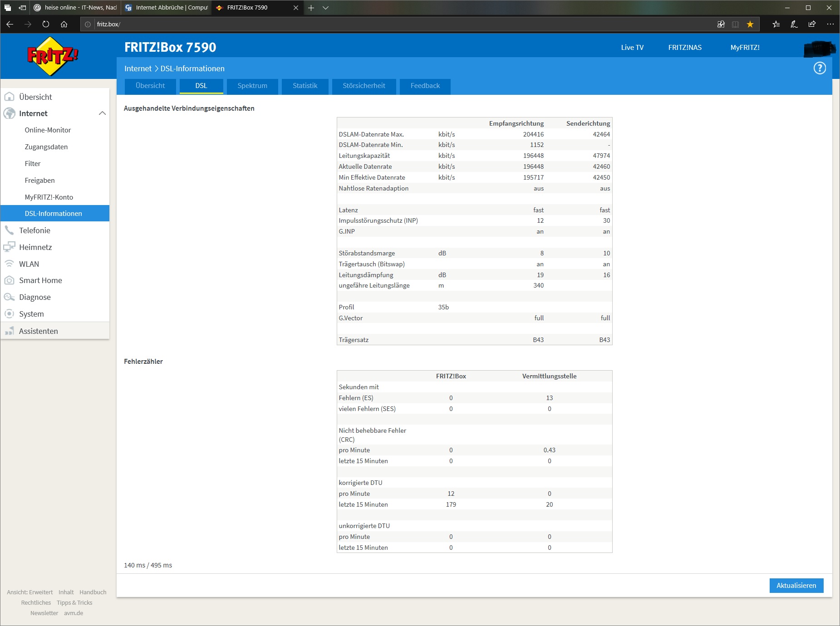Show tabs you've set aside
The width and height of the screenshot is (840, 626).
pyautogui.click(x=8, y=8)
